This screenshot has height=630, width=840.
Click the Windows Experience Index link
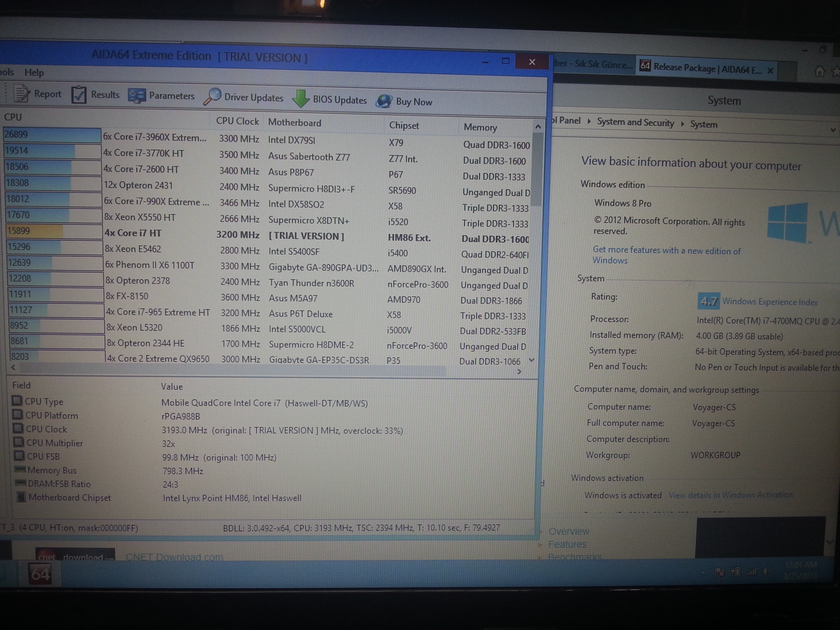pyautogui.click(x=770, y=302)
